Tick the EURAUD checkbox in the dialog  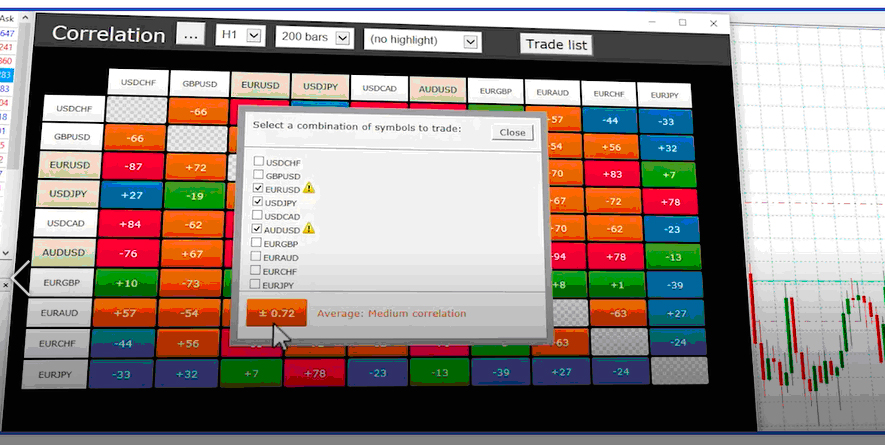point(256,256)
